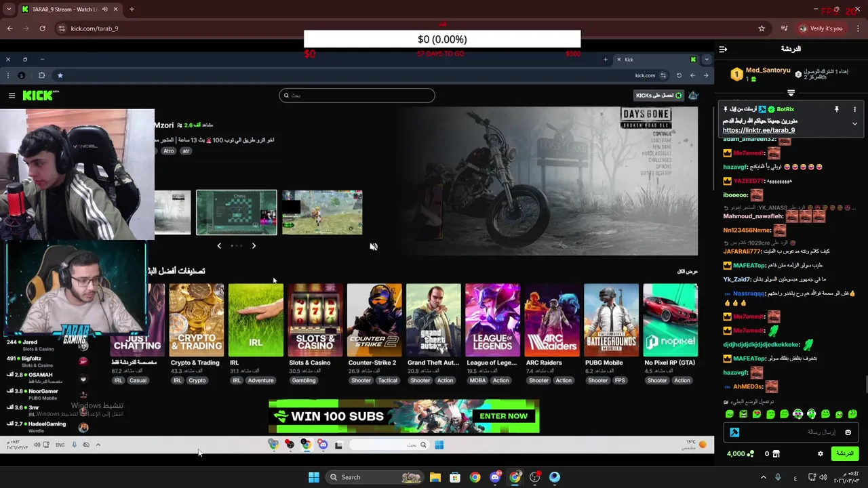Click the FPS tag under PUBG Mobile
The height and width of the screenshot is (488, 868).
pyautogui.click(x=620, y=380)
